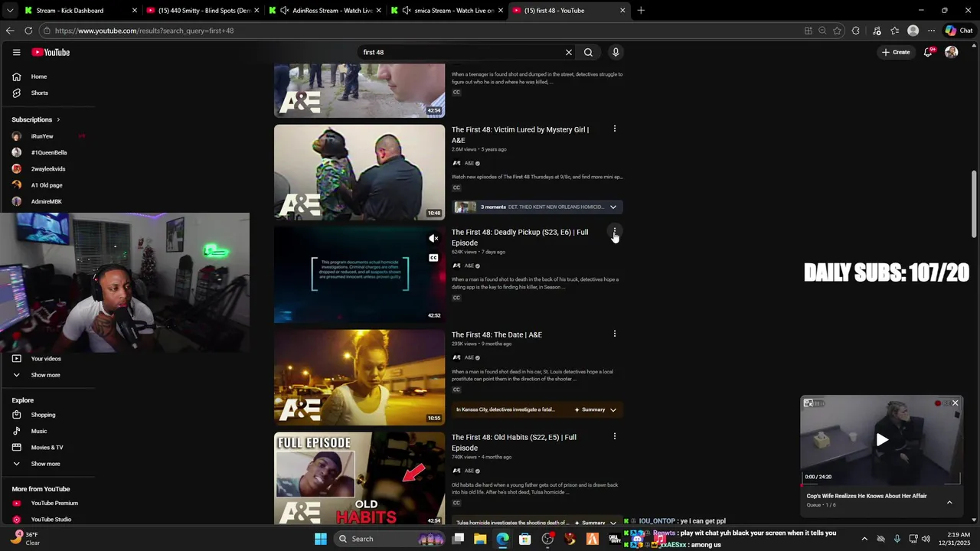This screenshot has width=980, height=551.
Task: Switch to the AdinRoss Stream tab
Action: (325, 11)
